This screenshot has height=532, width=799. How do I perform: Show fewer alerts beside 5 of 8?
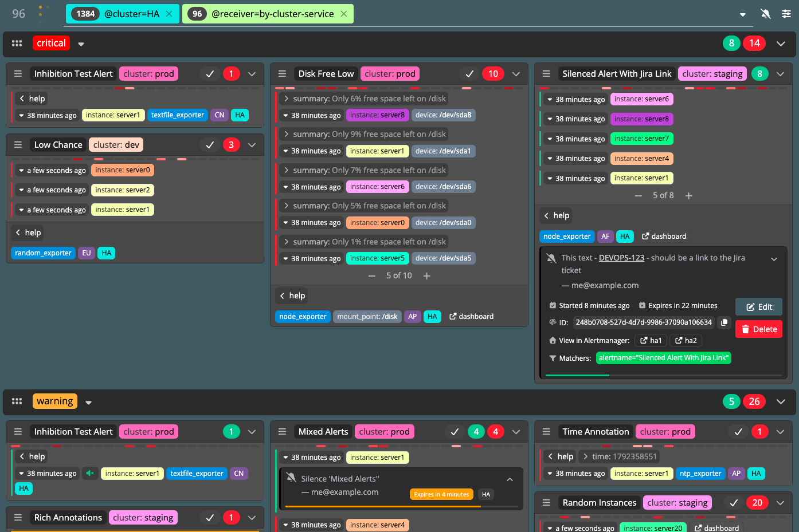[x=639, y=196]
